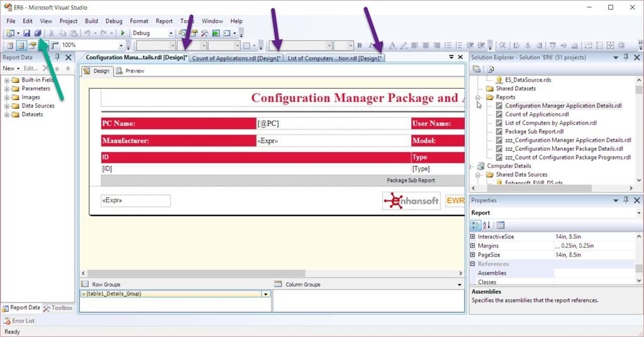Open the 100% zoom dropdown

121,45
